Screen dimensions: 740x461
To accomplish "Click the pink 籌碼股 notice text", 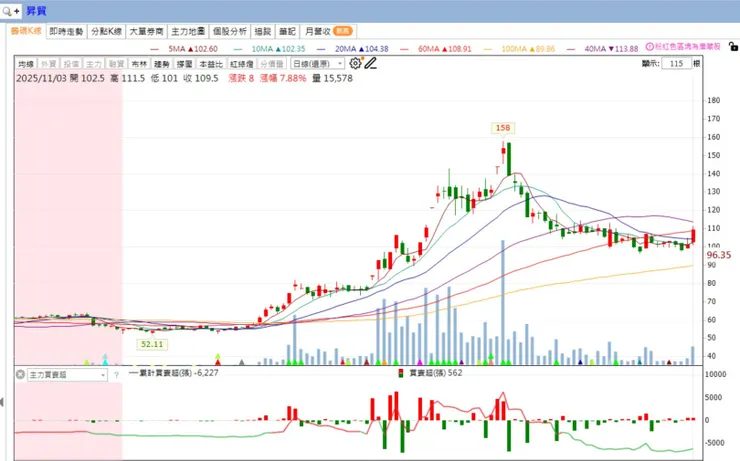I will pos(687,47).
